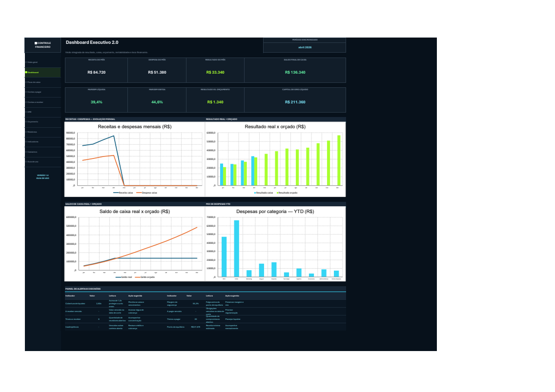This screenshot has width=555, height=392.
Task: Open the Orçamento sidebar item
Action: [42, 121]
